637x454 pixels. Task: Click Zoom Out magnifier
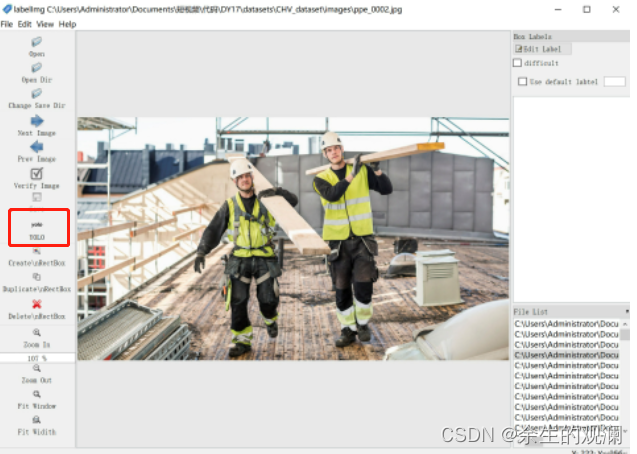[37, 368]
